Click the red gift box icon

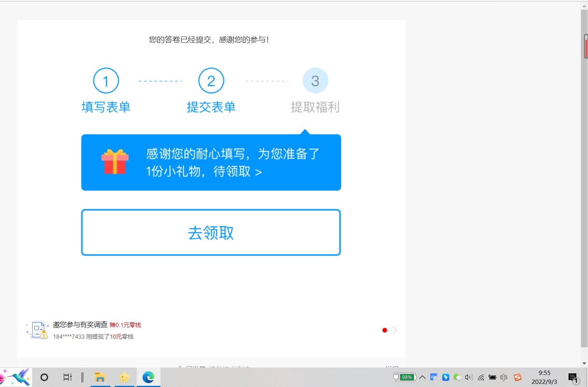coord(115,161)
